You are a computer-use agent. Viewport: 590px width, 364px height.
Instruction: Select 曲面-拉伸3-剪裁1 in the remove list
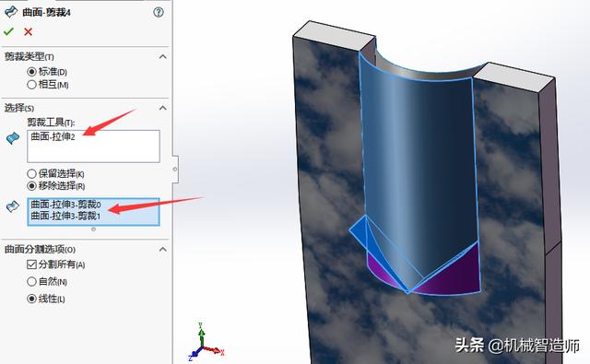pyautogui.click(x=65, y=216)
